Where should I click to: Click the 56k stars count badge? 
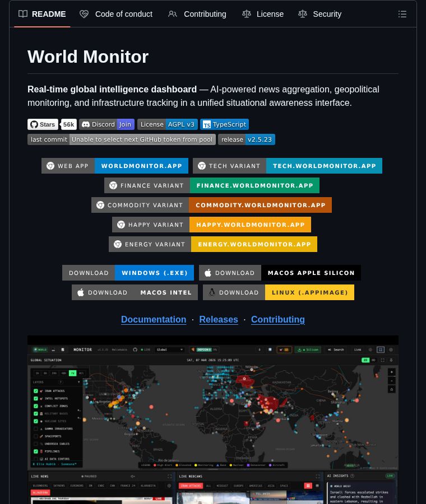coord(68,124)
